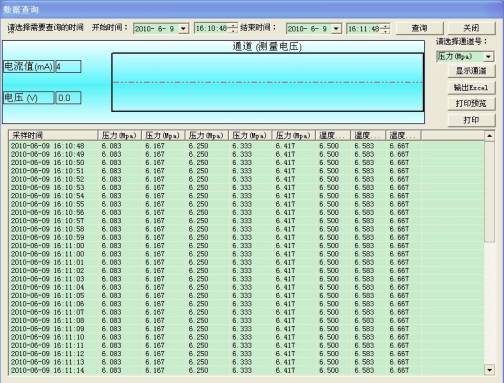Expand the 压力(Mpa) channel selector dropdown
The width and height of the screenshot is (504, 383).
pyautogui.click(x=488, y=57)
